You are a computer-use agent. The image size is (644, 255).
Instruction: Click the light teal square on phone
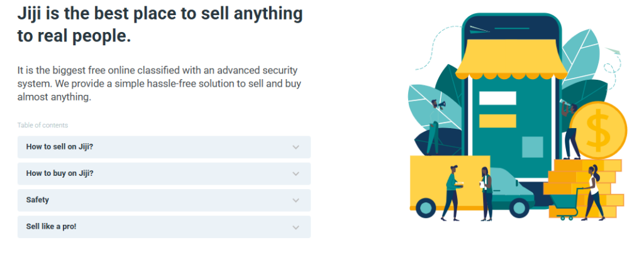tap(532, 147)
